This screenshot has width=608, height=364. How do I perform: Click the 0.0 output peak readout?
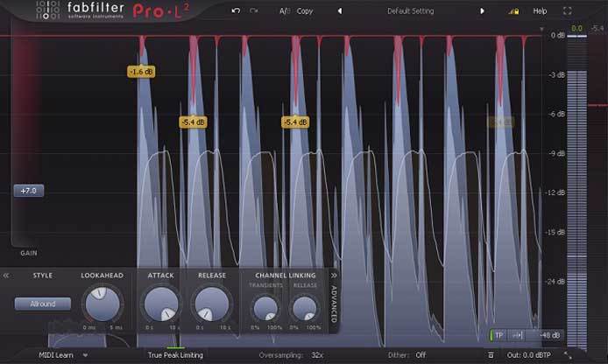coord(576,28)
